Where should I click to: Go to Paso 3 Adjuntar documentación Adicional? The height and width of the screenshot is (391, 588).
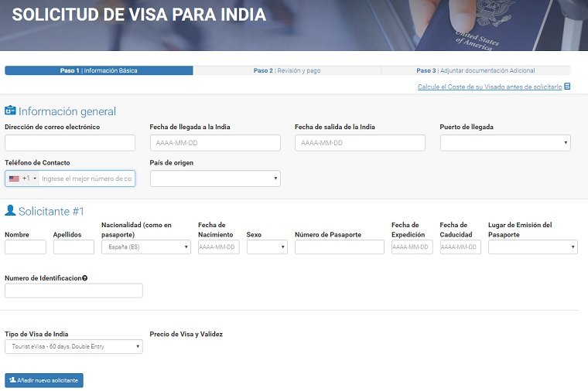(x=476, y=70)
